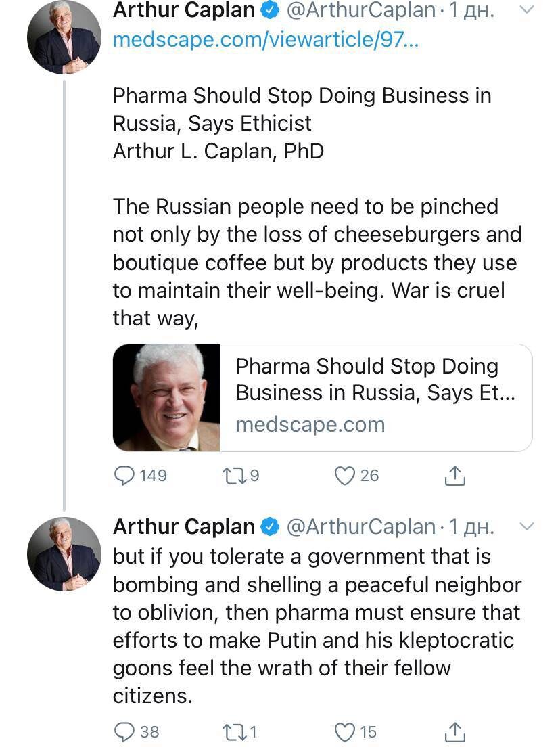Open the second tweet text about Putin

point(317,626)
